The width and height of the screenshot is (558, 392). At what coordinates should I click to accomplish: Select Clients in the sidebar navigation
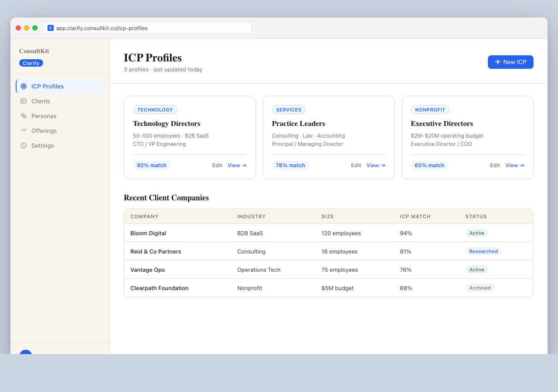tap(41, 101)
